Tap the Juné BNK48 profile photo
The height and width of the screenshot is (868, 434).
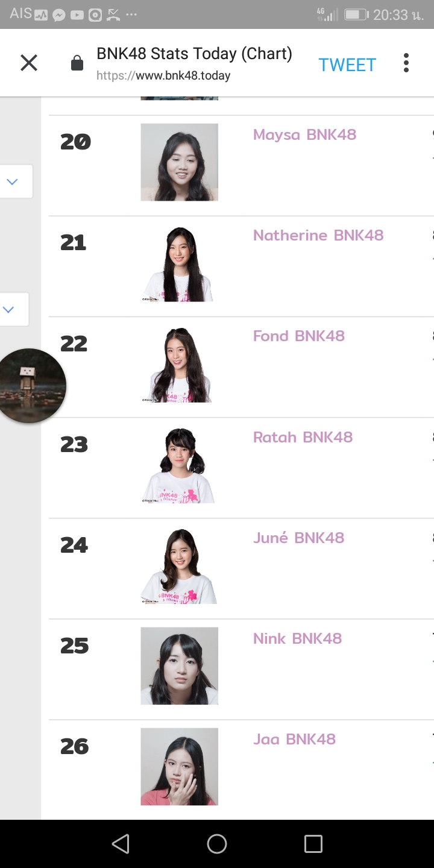(x=179, y=566)
